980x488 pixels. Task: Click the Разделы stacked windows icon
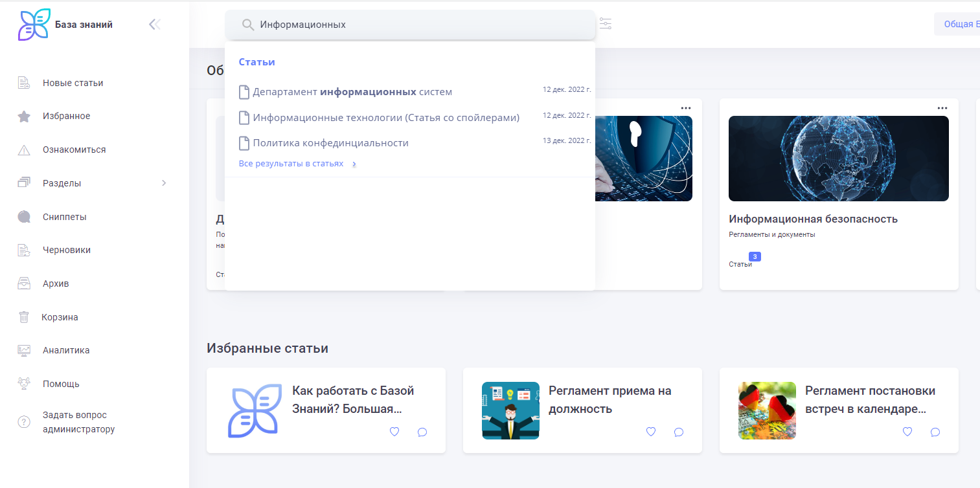point(24,183)
